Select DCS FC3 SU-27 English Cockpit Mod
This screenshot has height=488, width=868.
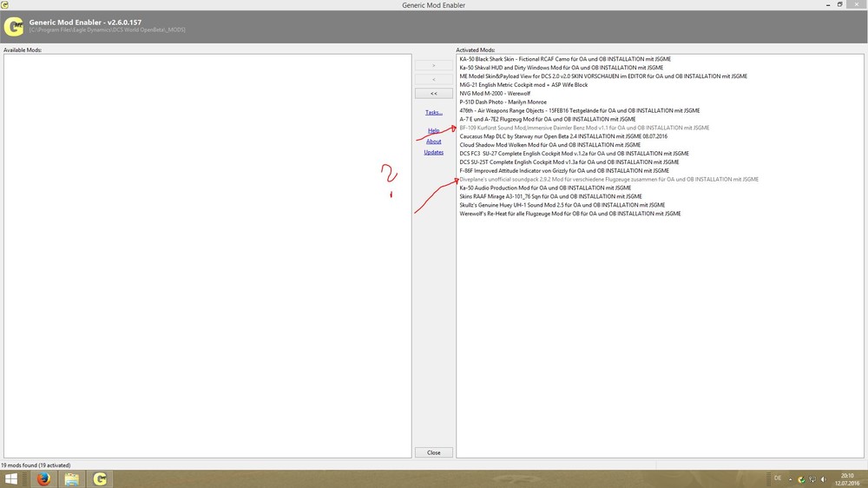tap(574, 154)
